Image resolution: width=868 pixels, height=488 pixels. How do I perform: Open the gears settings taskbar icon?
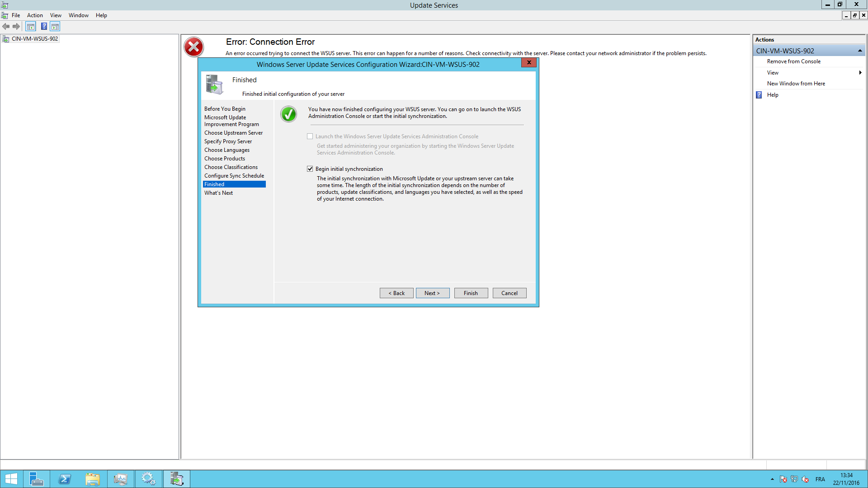149,479
